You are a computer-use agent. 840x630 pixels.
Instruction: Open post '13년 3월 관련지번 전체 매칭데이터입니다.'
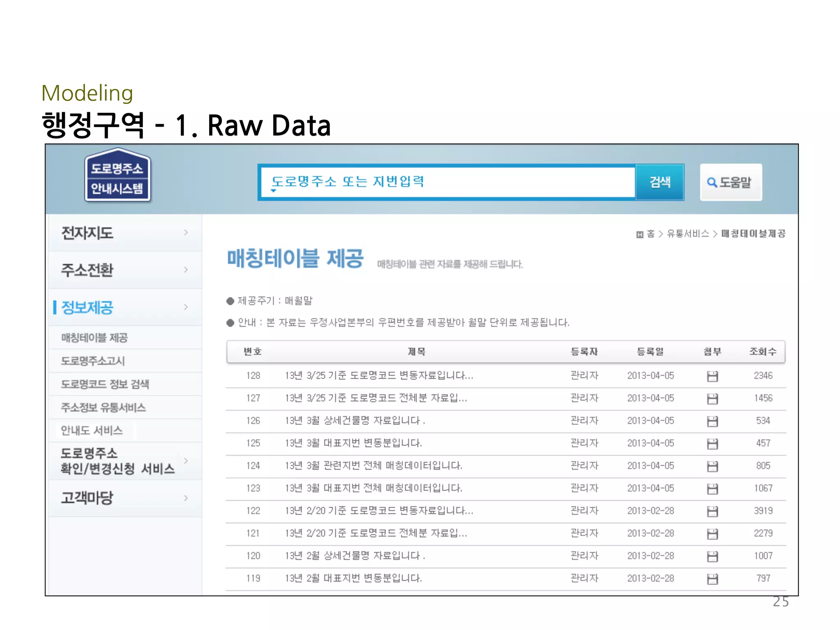tap(374, 466)
